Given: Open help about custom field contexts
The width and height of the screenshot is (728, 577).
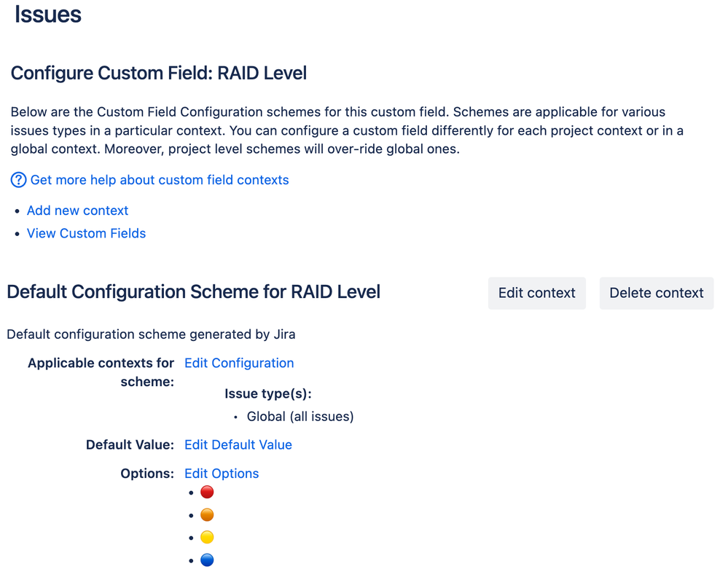Looking at the screenshot, I should [159, 179].
